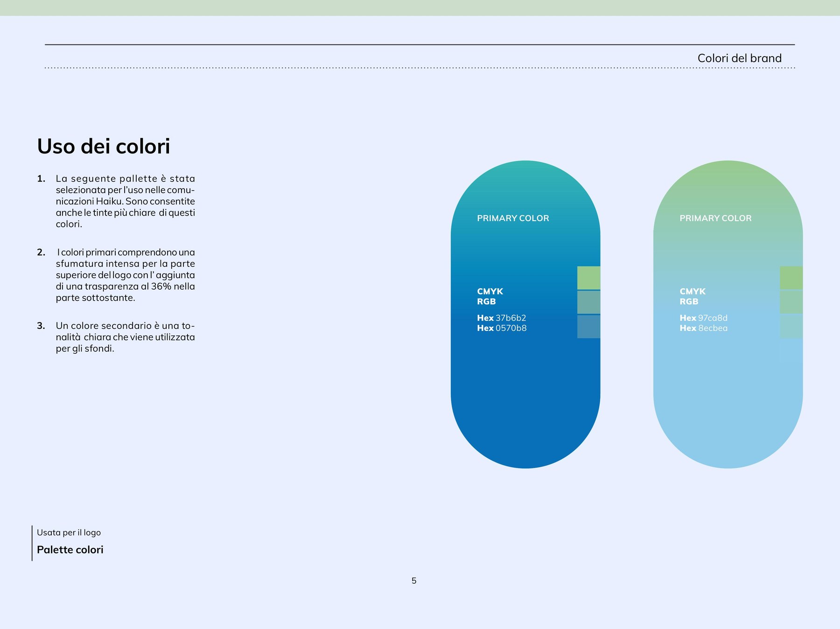This screenshot has height=629, width=840.
Task: Click the 'Palette colori' caption
Action: tap(70, 550)
